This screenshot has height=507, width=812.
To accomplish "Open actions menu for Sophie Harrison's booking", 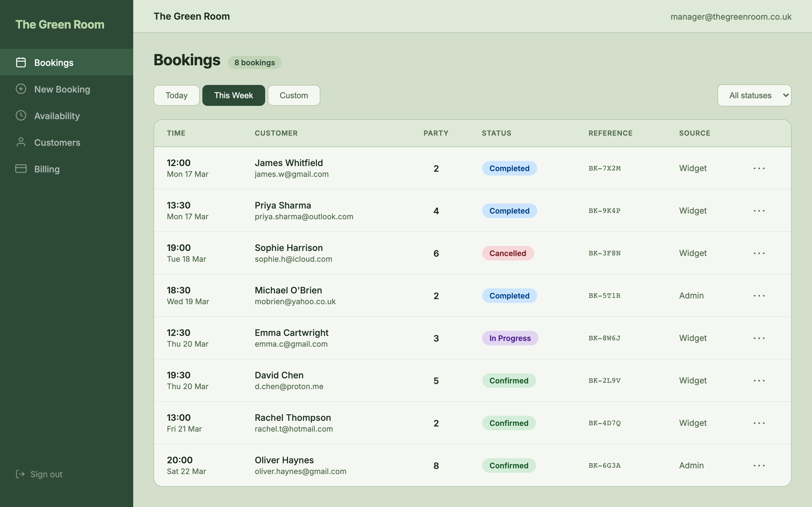I will point(759,253).
